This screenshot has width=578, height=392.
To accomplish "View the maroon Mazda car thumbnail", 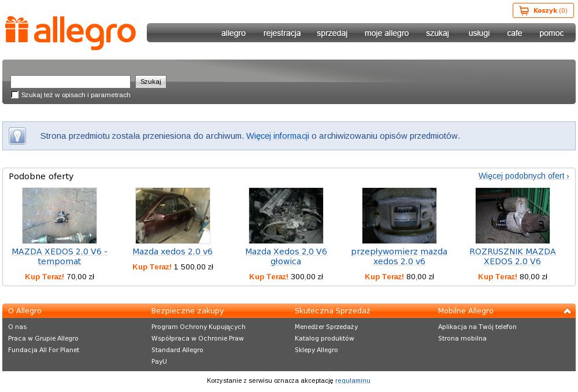I will (173, 215).
